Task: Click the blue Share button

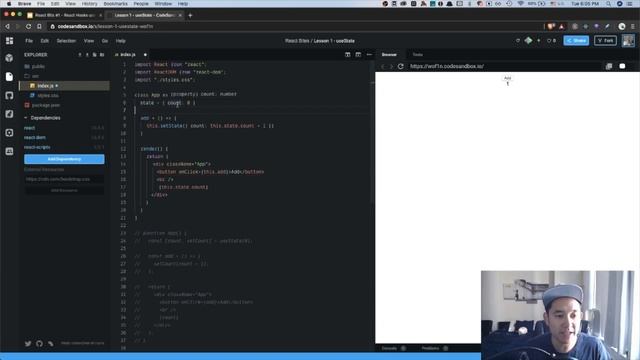Action: pos(576,40)
